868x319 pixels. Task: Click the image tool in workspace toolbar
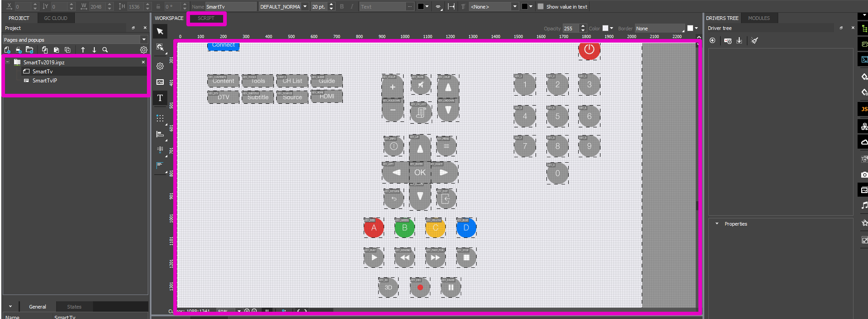160,82
